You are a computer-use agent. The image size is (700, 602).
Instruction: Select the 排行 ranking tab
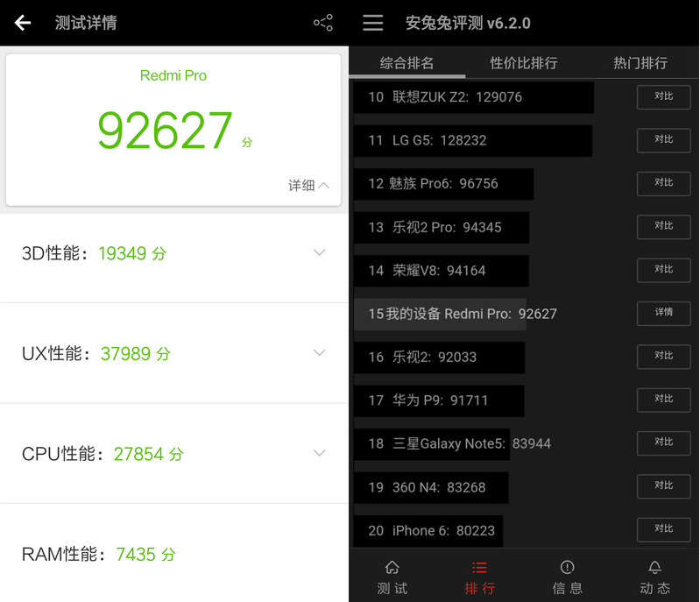[x=479, y=577]
